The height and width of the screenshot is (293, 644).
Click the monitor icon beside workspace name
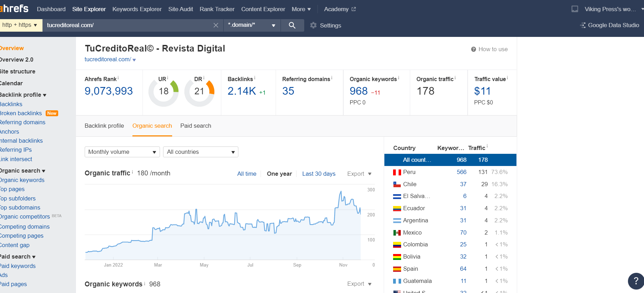[575, 9]
